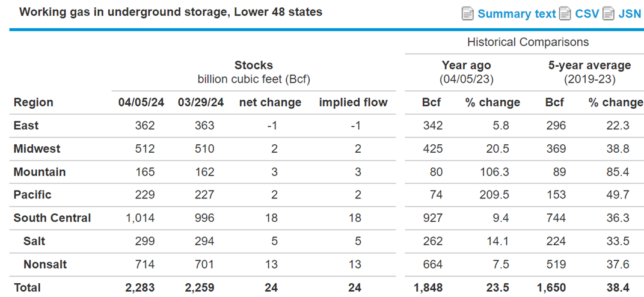The image size is (644, 297).
Task: Select the East region row label
Action: pos(26,126)
